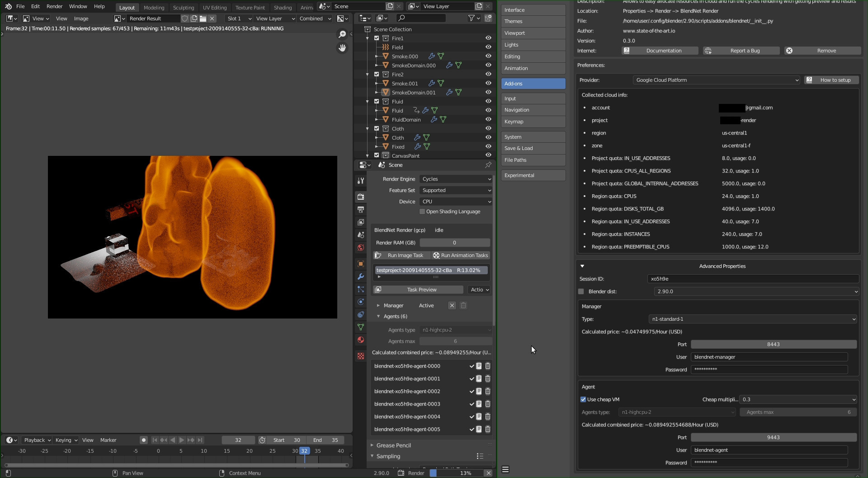This screenshot has width=868, height=478.
Task: Open the Scene properties tab icon
Action: [361, 235]
